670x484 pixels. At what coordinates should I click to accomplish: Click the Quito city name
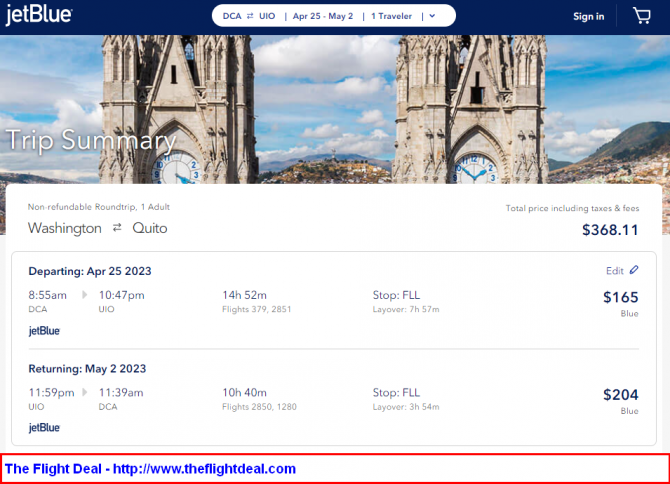[x=150, y=228]
